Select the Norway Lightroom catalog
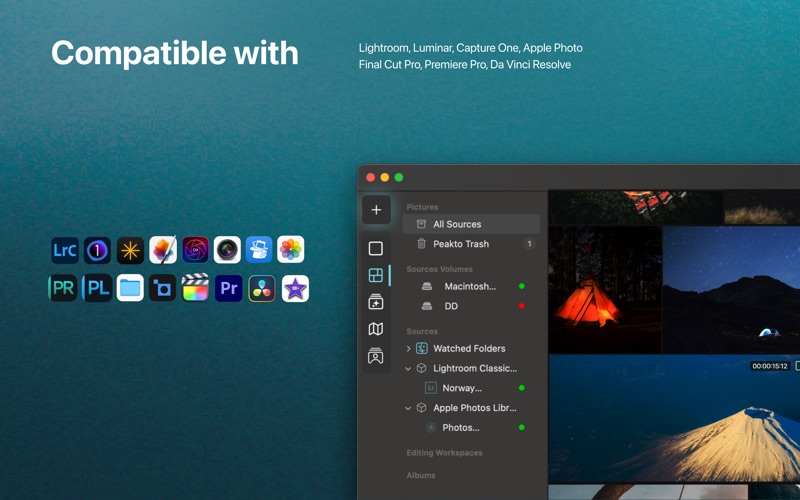 471,388
